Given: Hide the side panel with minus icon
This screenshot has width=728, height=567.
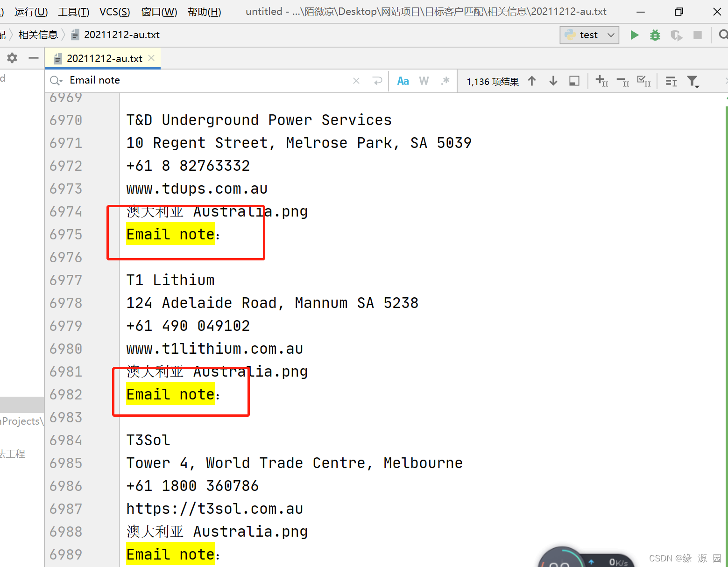Looking at the screenshot, I should pyautogui.click(x=33, y=58).
